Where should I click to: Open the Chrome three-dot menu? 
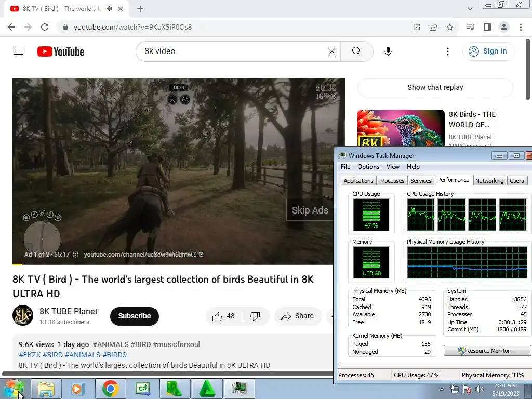(521, 27)
